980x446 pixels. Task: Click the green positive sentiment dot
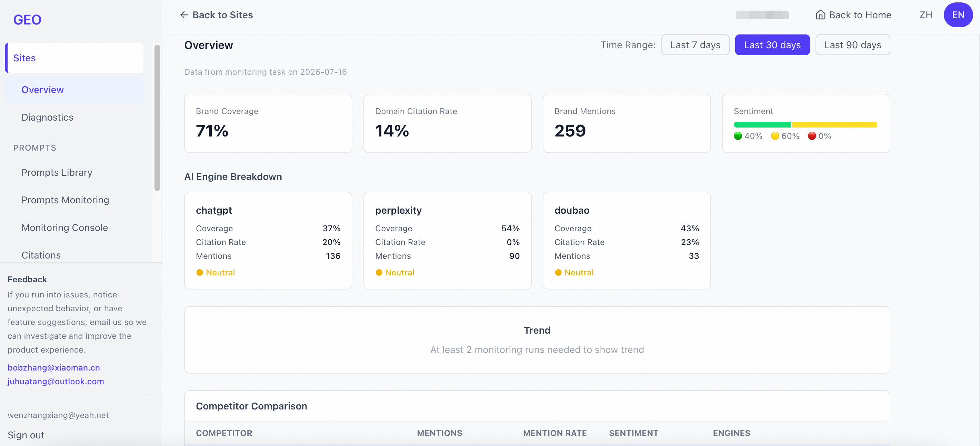[x=738, y=136]
